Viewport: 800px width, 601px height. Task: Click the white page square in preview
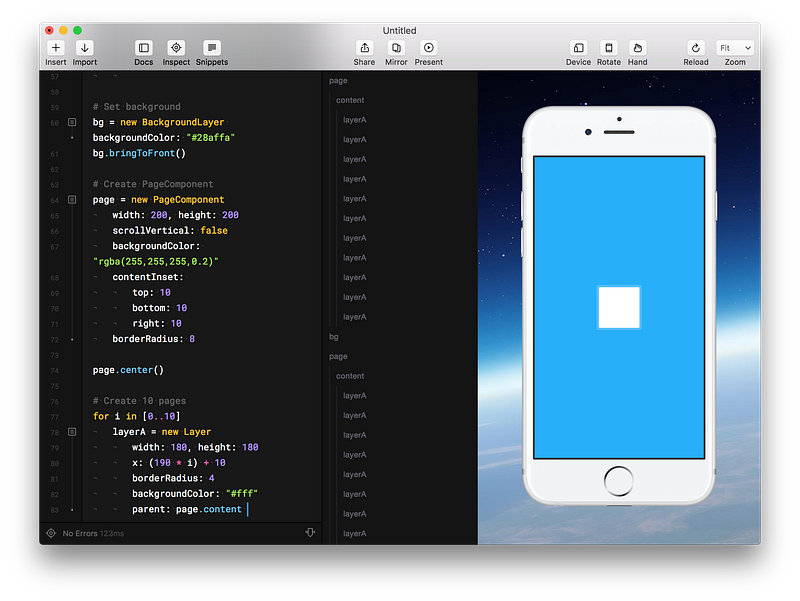click(619, 308)
